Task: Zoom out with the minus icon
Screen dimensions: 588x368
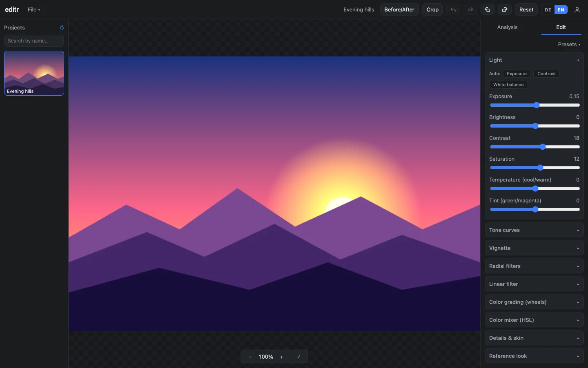Action: coord(250,357)
